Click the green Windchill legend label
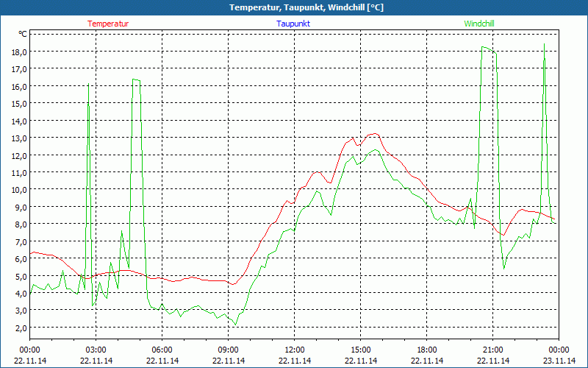The image size is (588, 368). (x=479, y=24)
